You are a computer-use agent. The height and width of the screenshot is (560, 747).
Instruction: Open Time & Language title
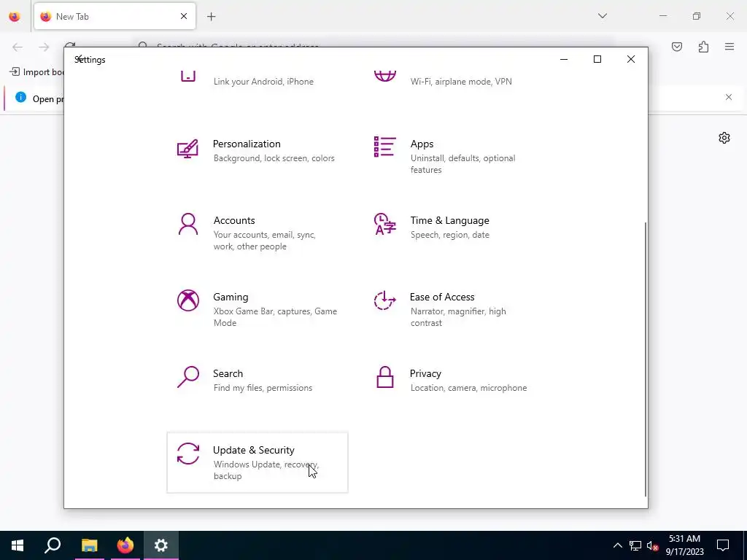449,220
